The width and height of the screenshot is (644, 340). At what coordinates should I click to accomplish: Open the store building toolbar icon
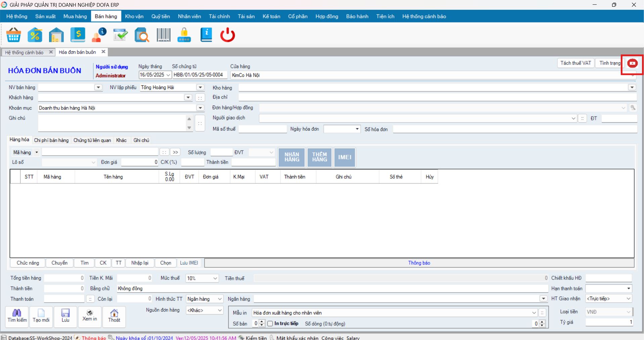pyautogui.click(x=56, y=35)
